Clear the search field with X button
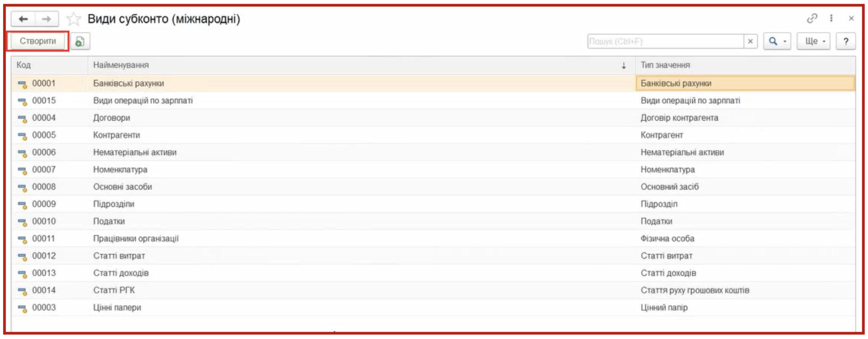 (x=750, y=41)
